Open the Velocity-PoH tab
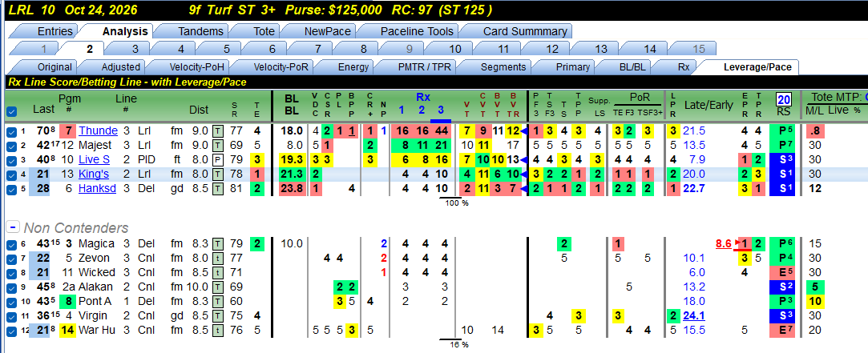The image size is (868, 353). click(196, 67)
